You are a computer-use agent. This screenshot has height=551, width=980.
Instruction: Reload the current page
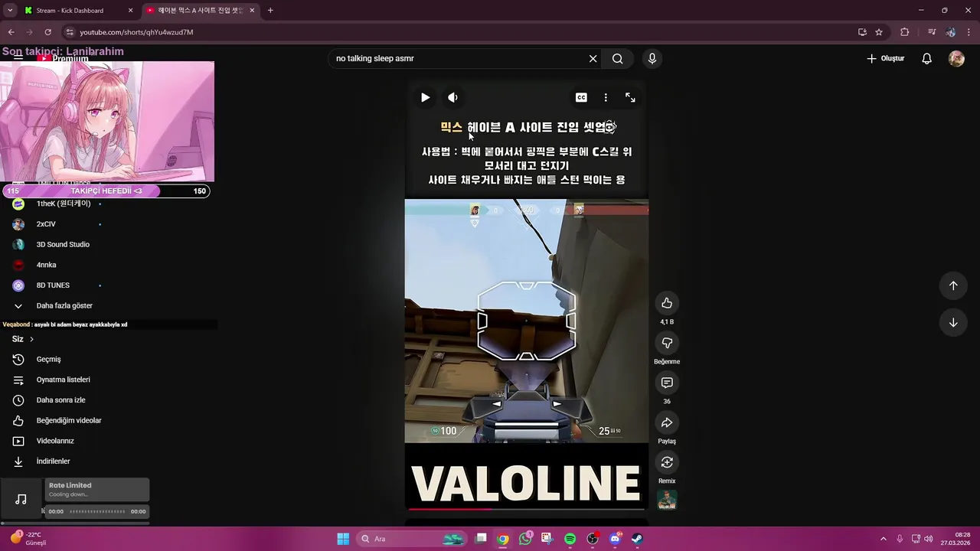coord(47,32)
